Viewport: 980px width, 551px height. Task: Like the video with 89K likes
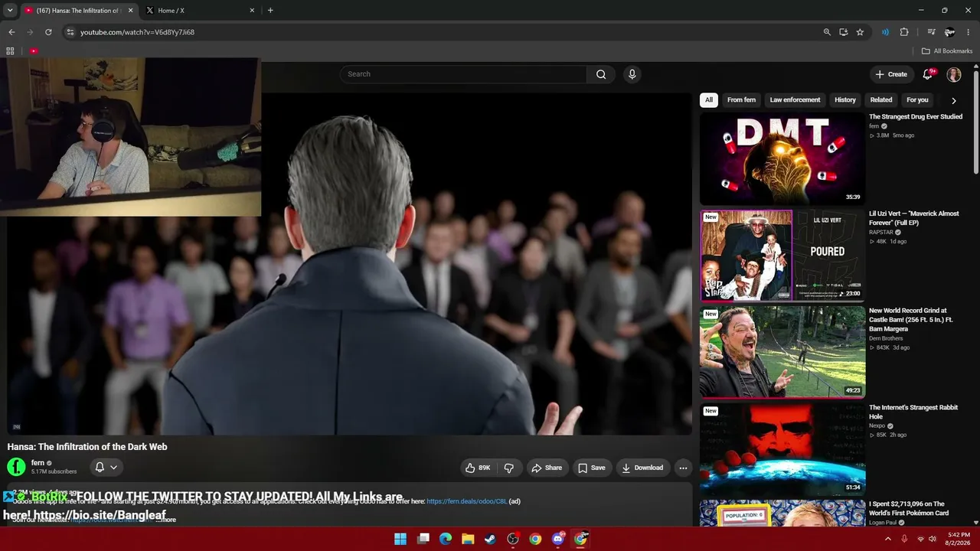coord(478,468)
